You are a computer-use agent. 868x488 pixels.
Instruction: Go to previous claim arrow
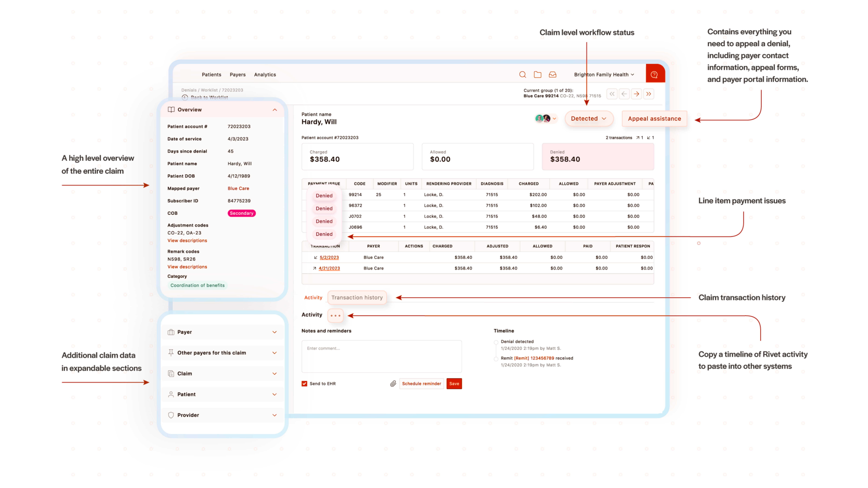click(x=624, y=94)
